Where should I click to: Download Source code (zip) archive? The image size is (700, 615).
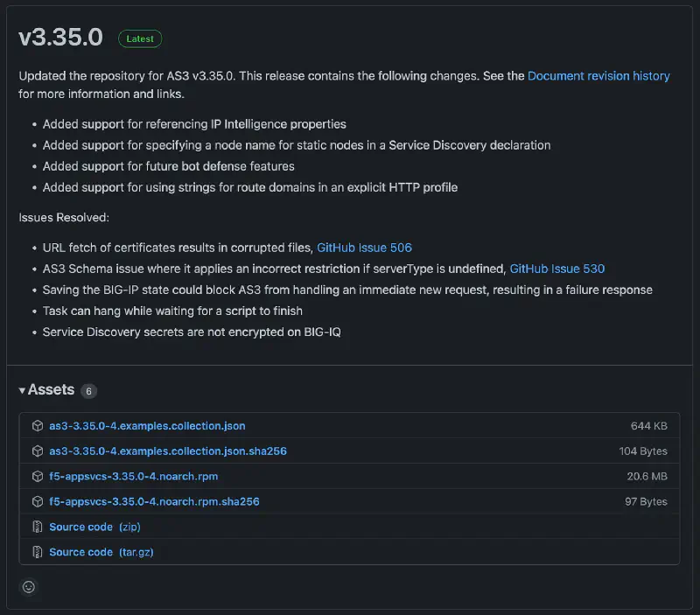click(x=94, y=527)
